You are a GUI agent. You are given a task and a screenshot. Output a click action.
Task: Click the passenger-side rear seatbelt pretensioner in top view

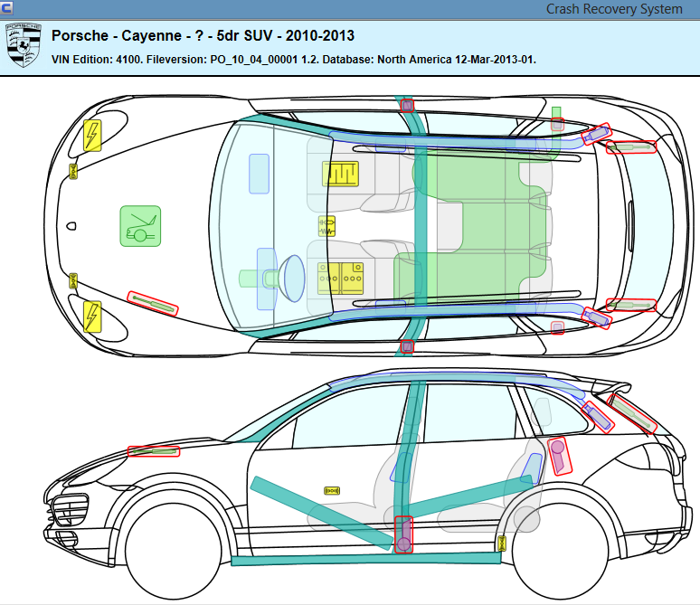tap(557, 124)
